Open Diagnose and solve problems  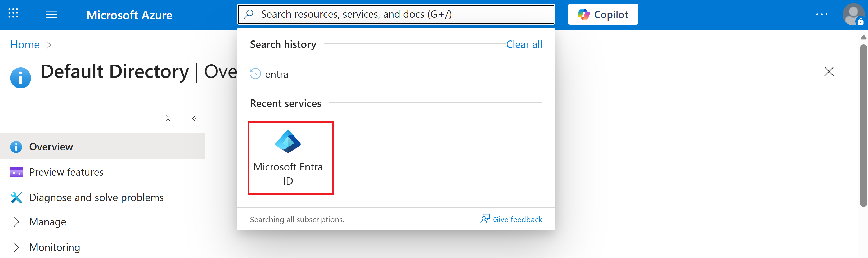coord(96,197)
